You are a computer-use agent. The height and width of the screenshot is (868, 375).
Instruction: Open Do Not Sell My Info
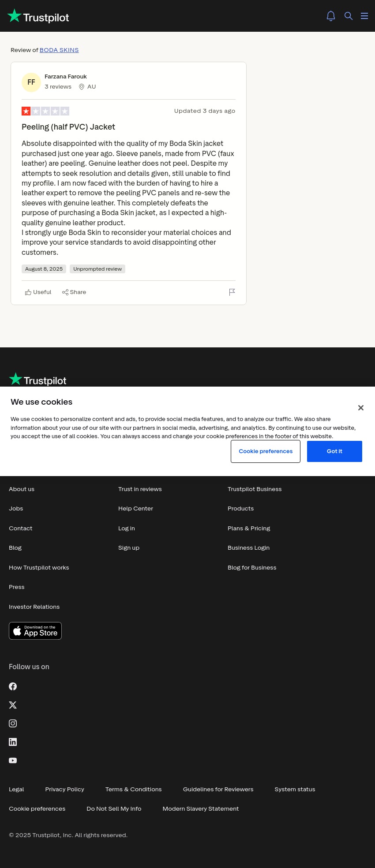coord(114,809)
